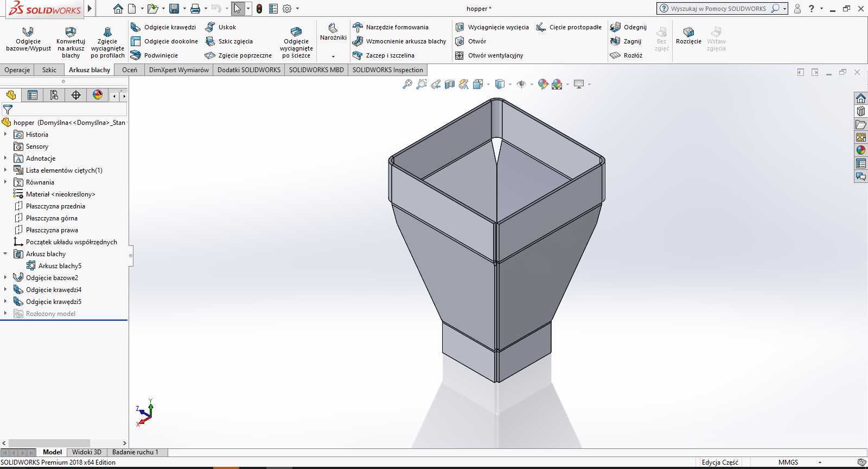Switch to the PropertyManager panel icon
The width and height of the screenshot is (868, 469).
point(33,95)
